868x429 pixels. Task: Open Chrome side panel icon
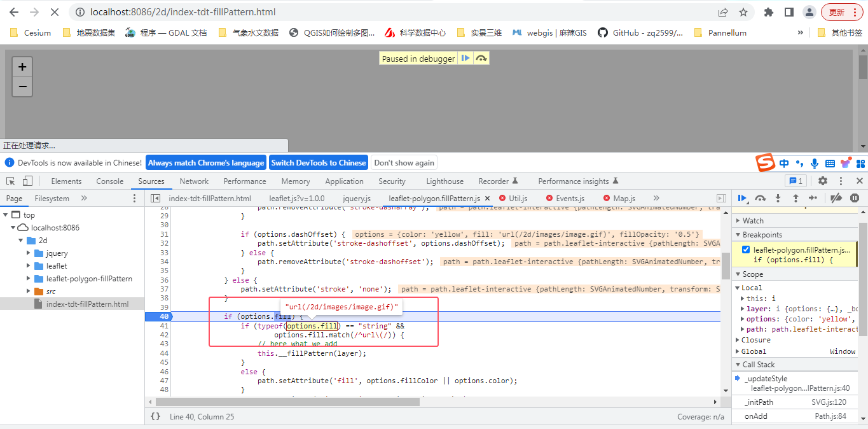click(789, 12)
